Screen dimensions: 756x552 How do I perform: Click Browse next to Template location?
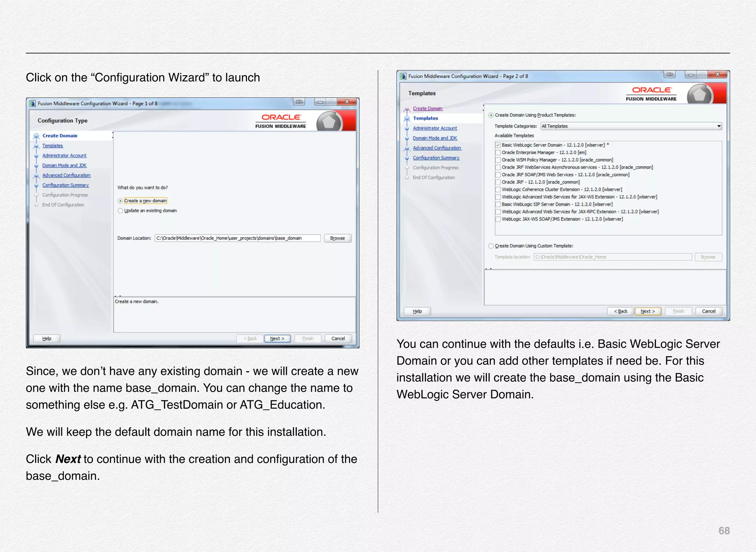point(708,257)
